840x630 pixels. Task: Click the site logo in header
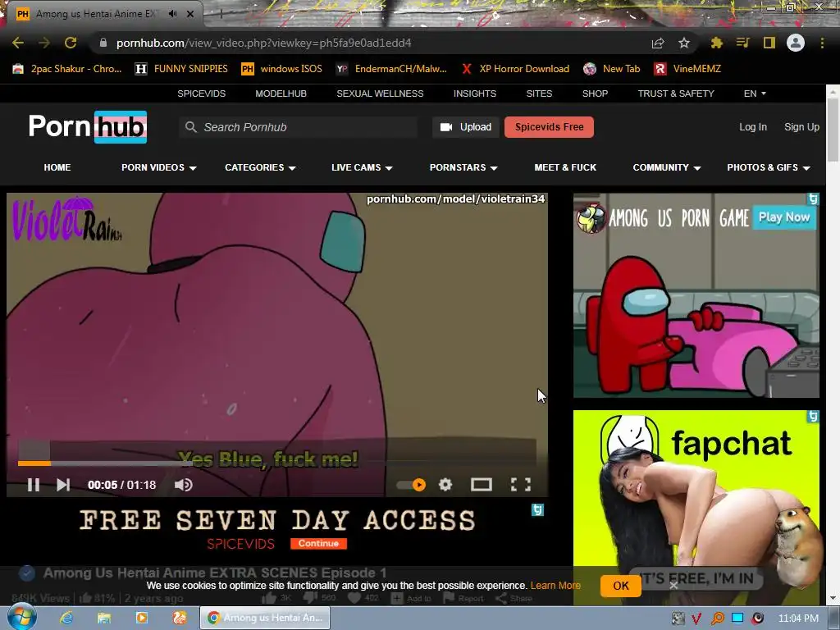point(88,127)
